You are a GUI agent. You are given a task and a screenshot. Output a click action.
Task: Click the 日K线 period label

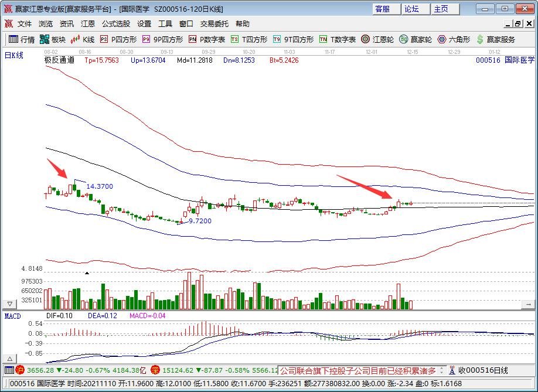click(x=14, y=55)
